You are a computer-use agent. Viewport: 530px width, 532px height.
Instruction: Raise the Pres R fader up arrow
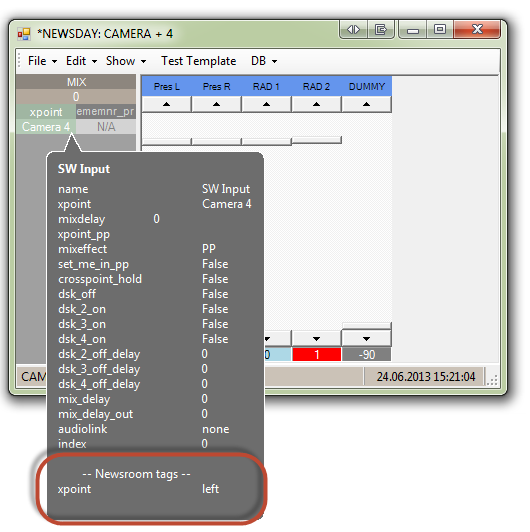(216, 104)
